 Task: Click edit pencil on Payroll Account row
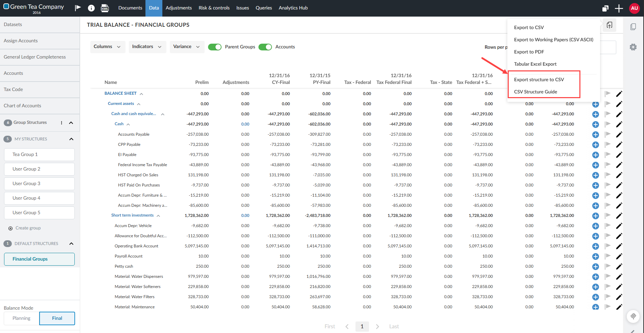[619, 256]
